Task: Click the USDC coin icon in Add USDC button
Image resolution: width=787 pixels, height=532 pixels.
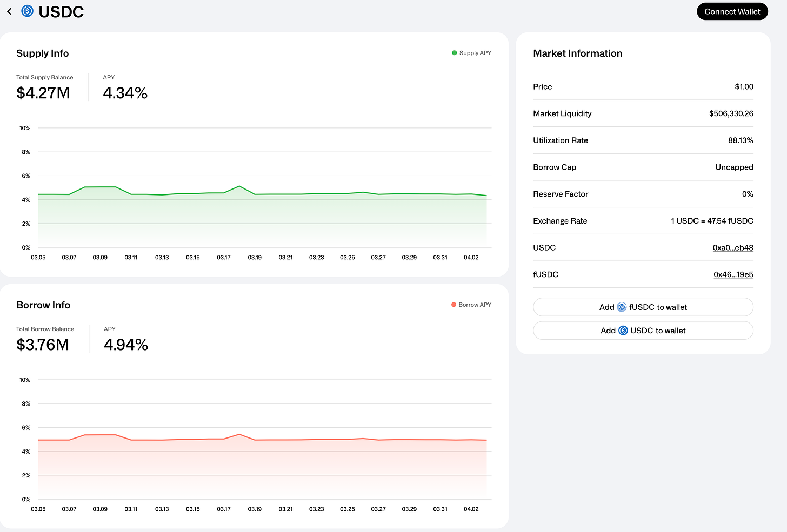Action: point(623,331)
